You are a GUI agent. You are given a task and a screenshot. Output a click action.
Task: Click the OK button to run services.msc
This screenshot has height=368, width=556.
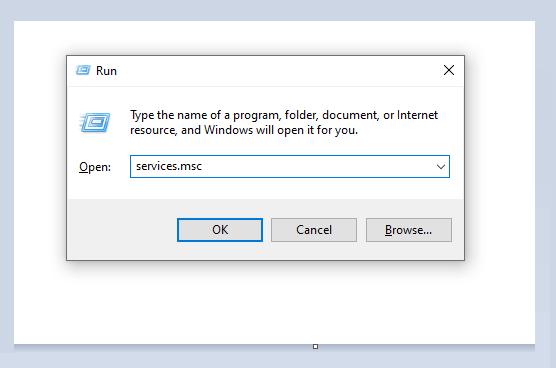pyautogui.click(x=220, y=230)
